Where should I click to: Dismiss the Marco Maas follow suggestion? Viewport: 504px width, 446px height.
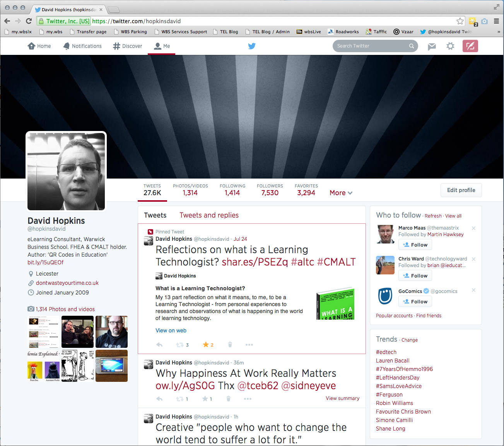click(473, 228)
